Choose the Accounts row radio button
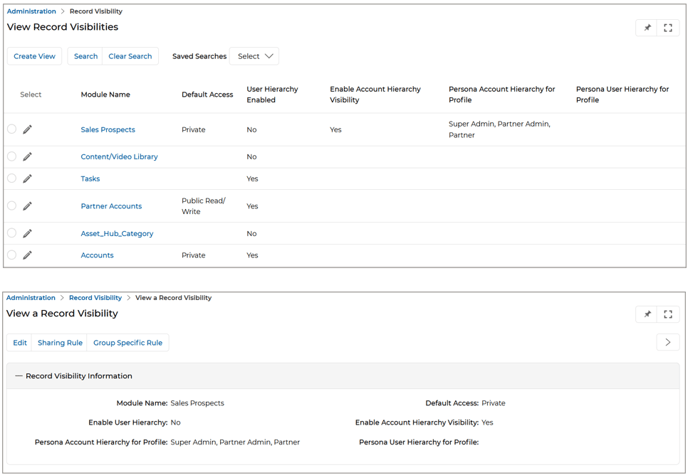The height and width of the screenshot is (475, 688). tap(12, 255)
